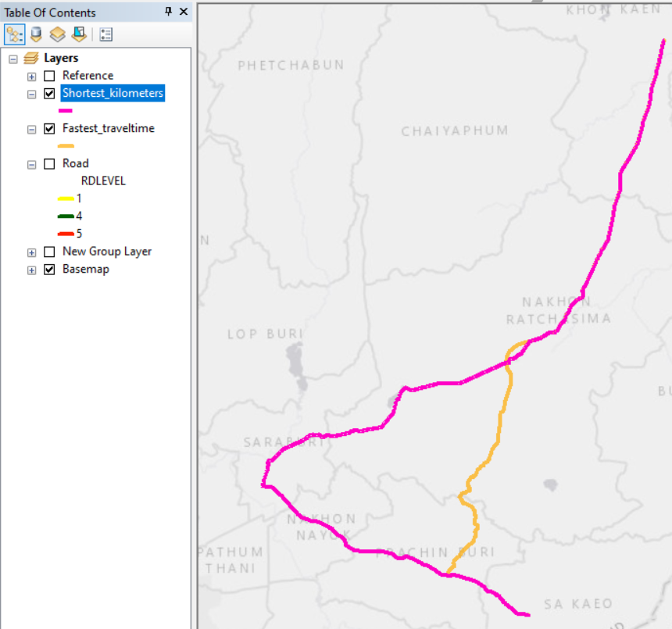Viewport: 672px width, 629px height.
Task: Click the orange Fastest_traveltime line symbol
Action: (65, 145)
